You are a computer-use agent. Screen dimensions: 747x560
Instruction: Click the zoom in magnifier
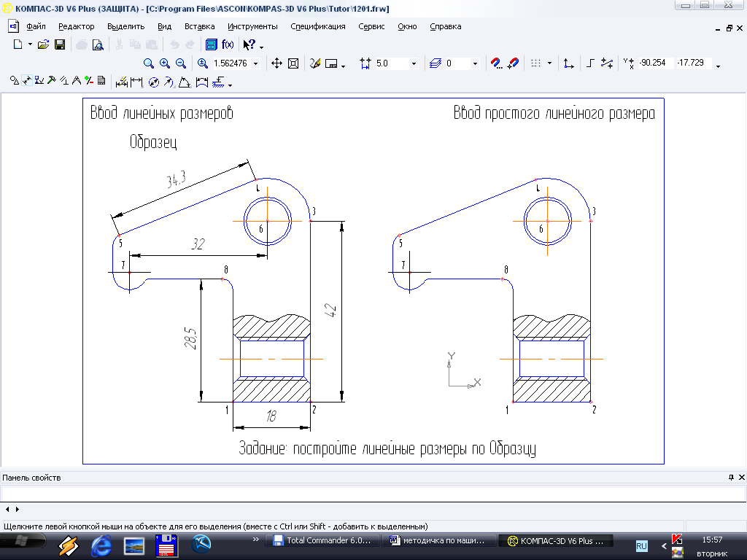[x=165, y=63]
